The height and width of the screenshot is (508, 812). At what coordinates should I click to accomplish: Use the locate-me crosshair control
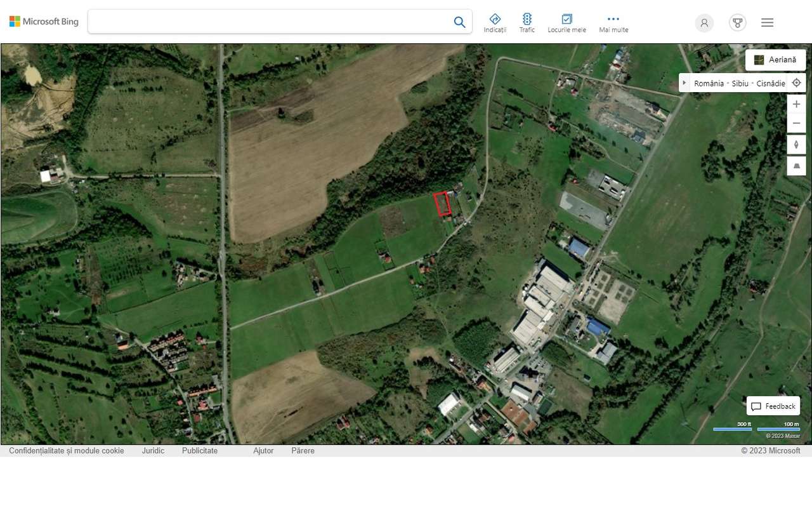(x=796, y=83)
